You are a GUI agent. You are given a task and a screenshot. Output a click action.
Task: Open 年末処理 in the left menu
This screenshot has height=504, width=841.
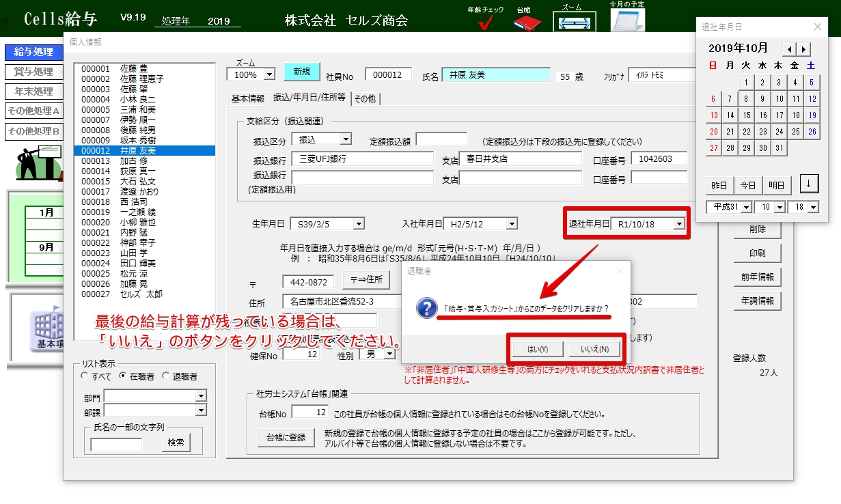[x=33, y=92]
